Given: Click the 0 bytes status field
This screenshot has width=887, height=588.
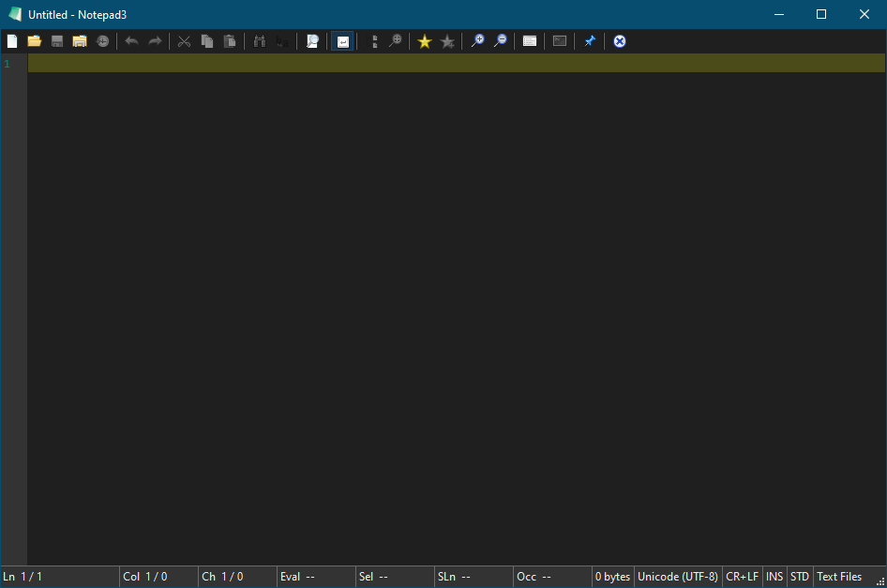Looking at the screenshot, I should [612, 577].
